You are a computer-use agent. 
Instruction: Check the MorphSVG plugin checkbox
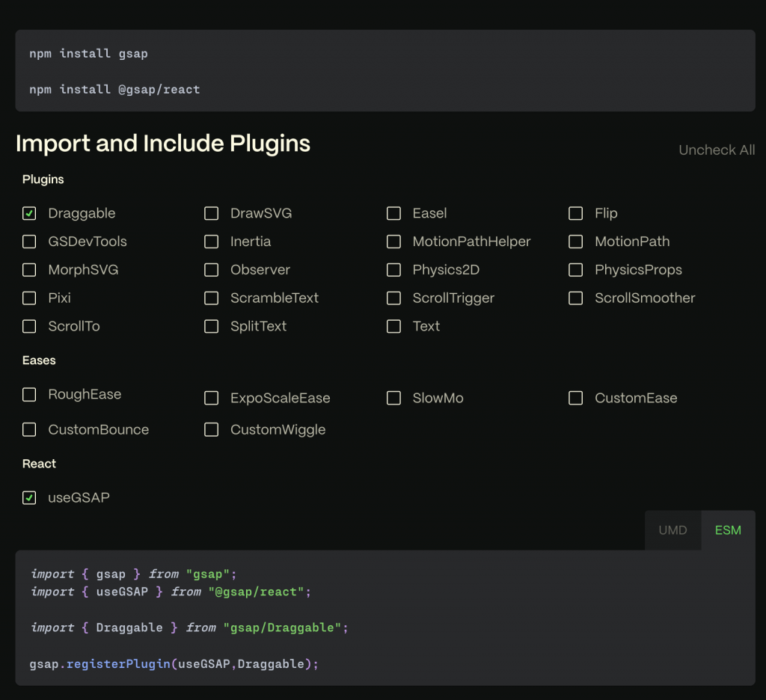(x=29, y=270)
